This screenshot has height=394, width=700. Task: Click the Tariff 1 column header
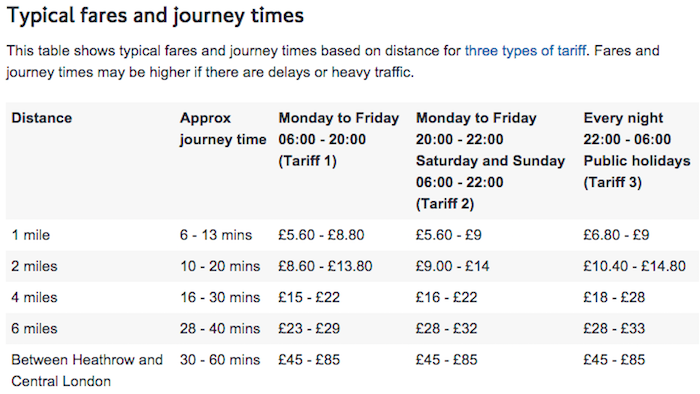(x=338, y=139)
